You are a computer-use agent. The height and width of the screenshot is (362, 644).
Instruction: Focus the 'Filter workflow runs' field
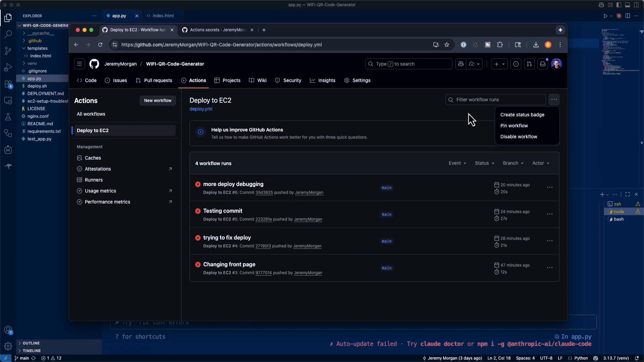point(495,100)
